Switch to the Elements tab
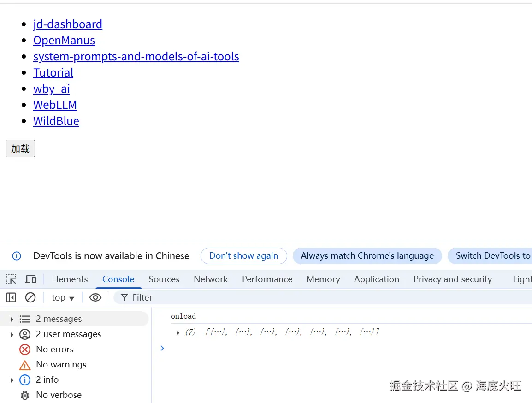 pyautogui.click(x=70, y=279)
